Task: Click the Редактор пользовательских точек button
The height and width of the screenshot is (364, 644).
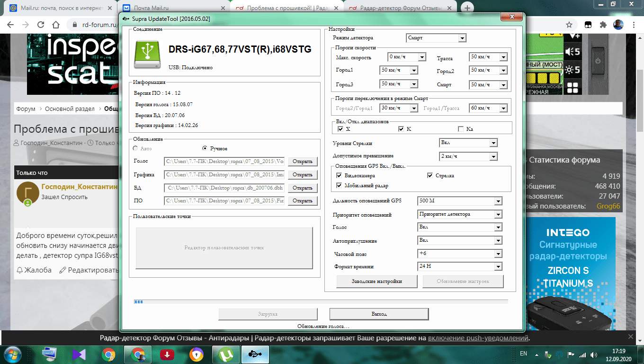Action: (x=224, y=248)
